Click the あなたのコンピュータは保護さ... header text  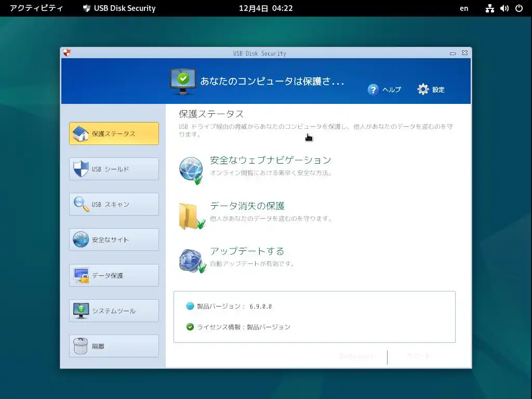click(x=272, y=81)
